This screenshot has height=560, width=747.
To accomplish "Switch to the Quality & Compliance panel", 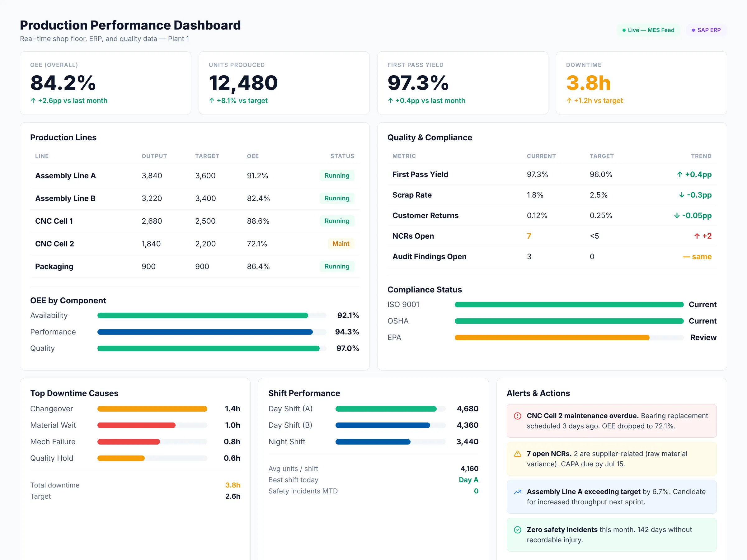I will (430, 138).
